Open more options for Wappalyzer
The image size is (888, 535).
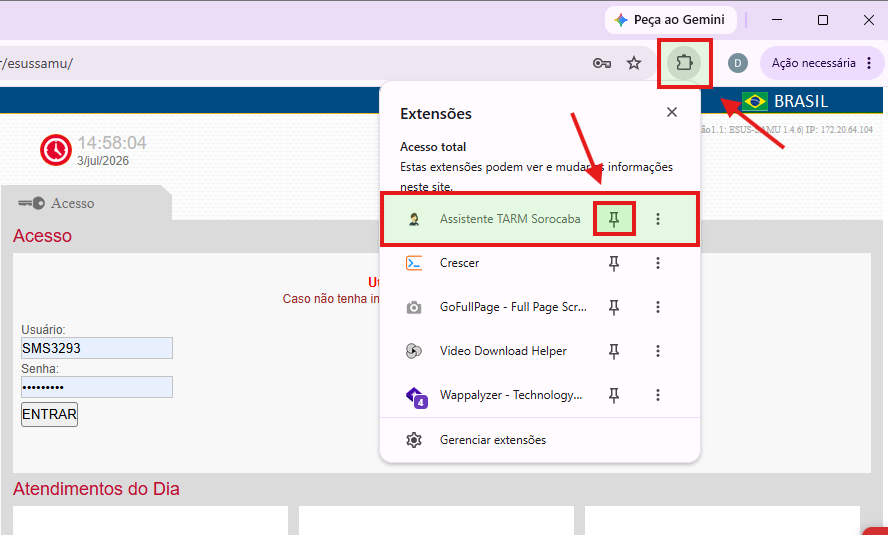(658, 395)
